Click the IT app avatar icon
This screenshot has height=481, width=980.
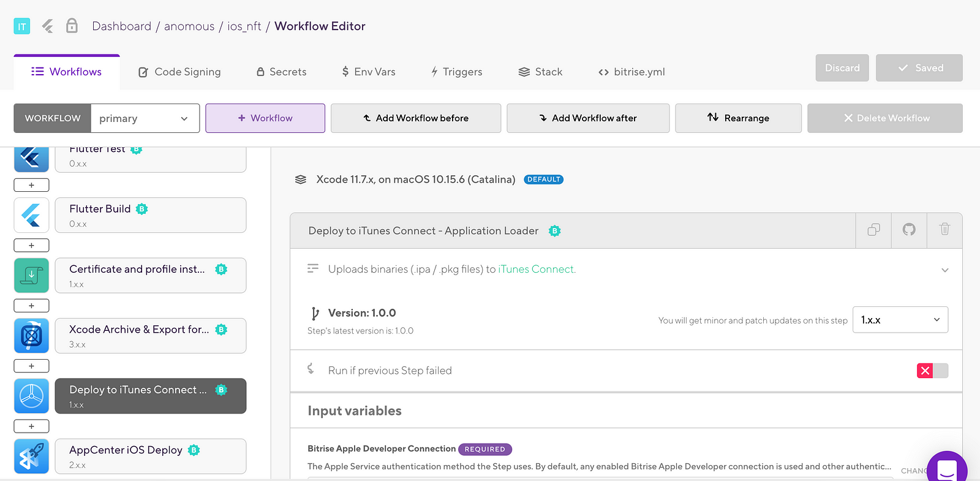(22, 26)
